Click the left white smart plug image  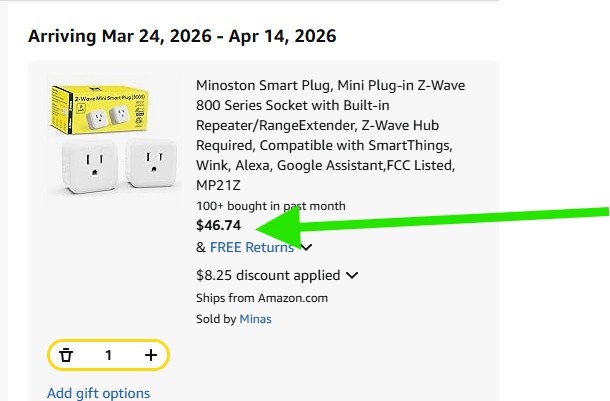click(92, 168)
